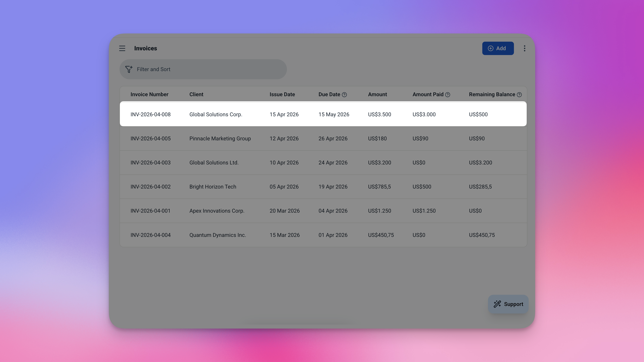Open the Pinnacle Marketing Group invoice

click(220, 138)
